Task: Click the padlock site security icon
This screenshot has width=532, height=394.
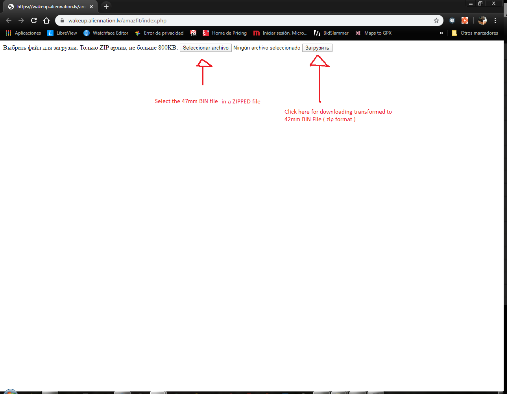Action: pyautogui.click(x=62, y=20)
